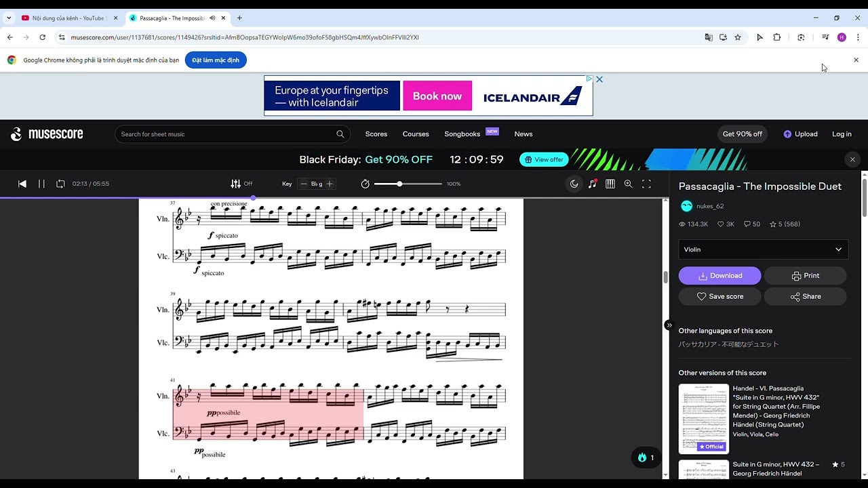Open Handel VI. Passacaglia String Quartet link
868x488 pixels.
[776, 407]
